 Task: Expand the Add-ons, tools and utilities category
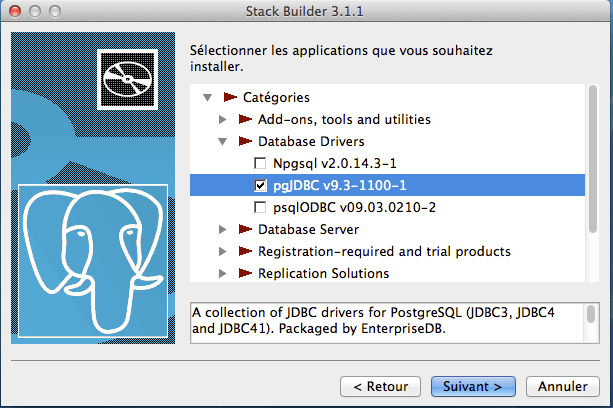point(223,120)
